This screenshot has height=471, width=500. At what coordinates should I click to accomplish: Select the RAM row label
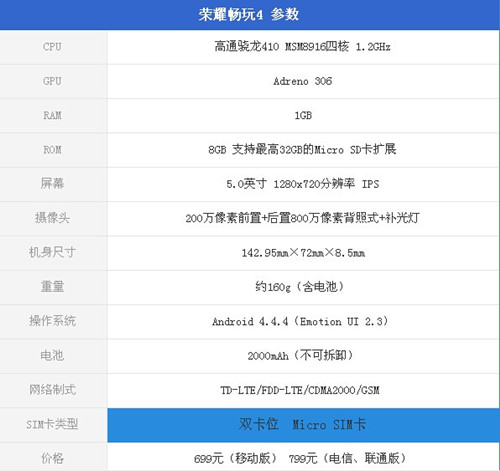click(x=52, y=115)
